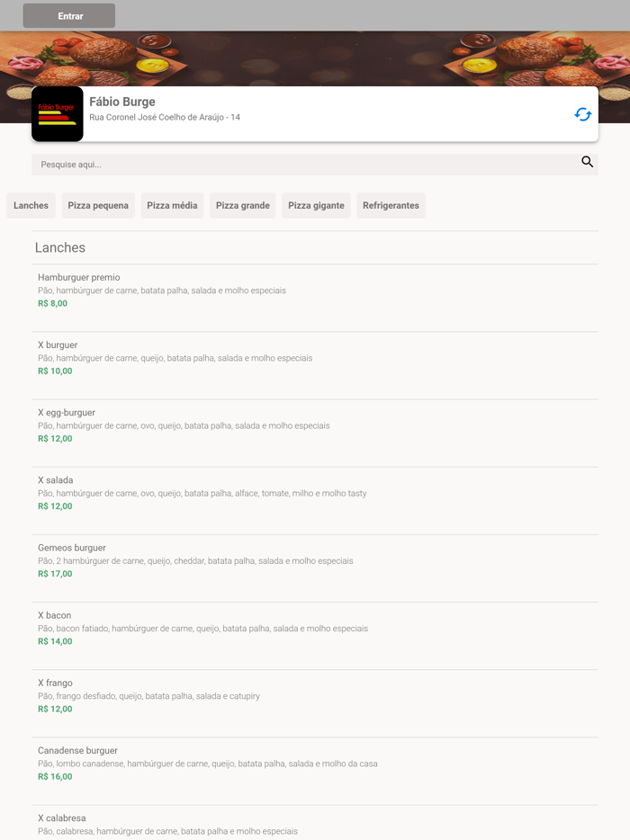Open the X bacon menu item
Screen dimensions: 630x840
tap(315, 635)
